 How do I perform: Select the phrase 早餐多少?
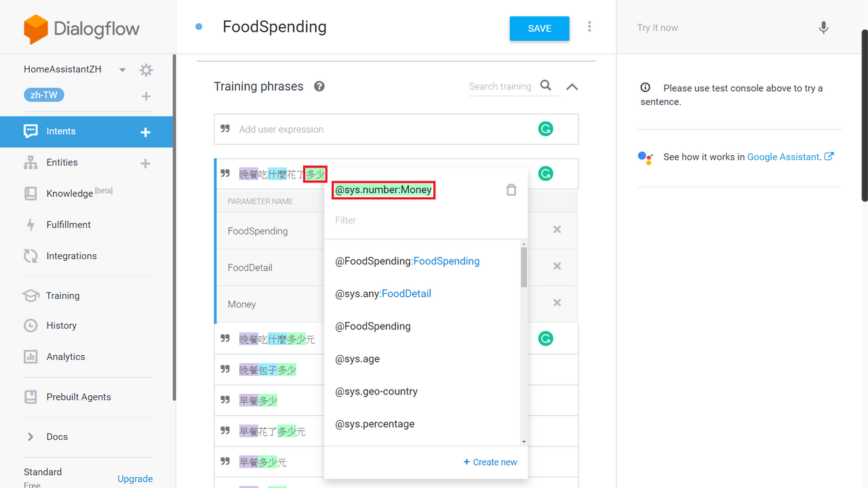258,401
